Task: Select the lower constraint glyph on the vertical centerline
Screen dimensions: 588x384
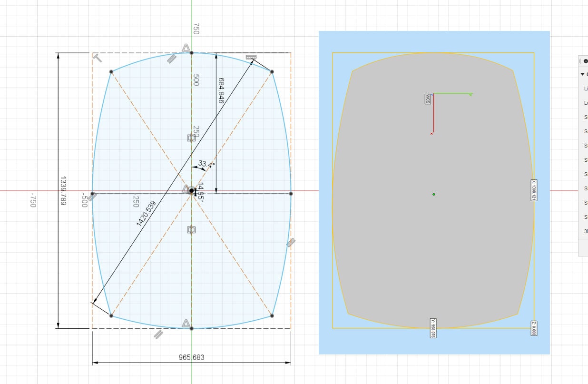Action: (191, 230)
